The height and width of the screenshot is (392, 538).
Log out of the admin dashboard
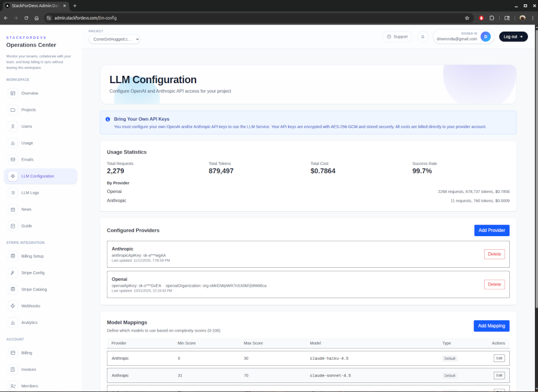coord(513,36)
